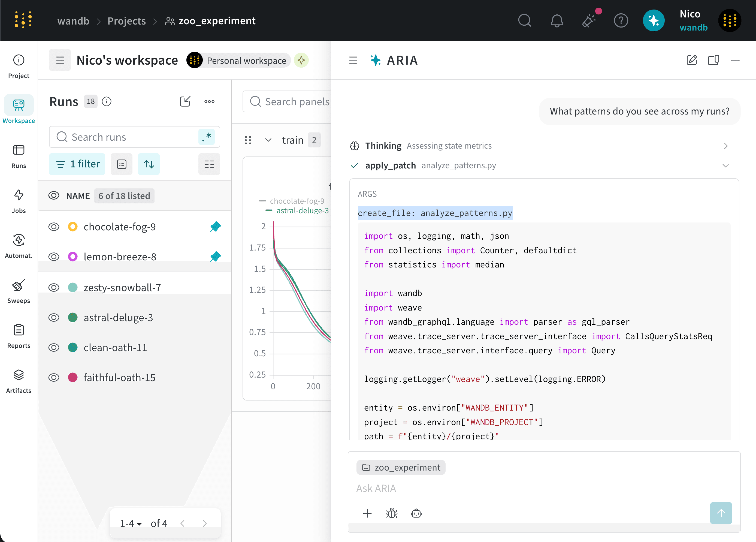The image size is (756, 542).
Task: Toggle regex search for runs
Action: pos(207,137)
